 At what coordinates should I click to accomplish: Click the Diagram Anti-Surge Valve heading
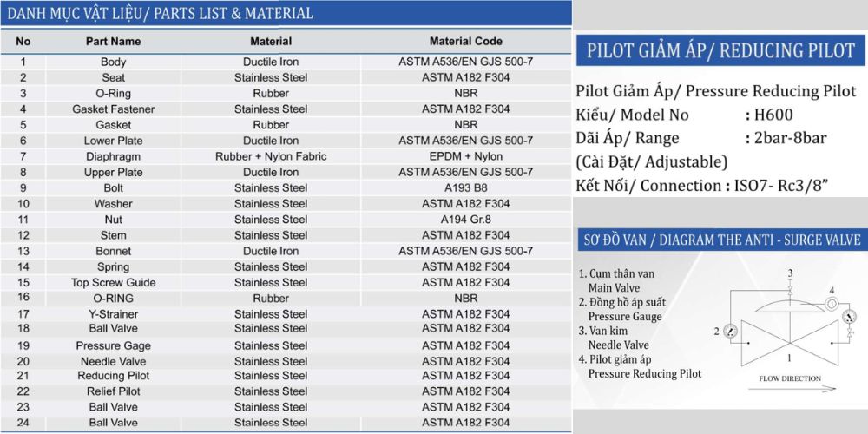(720, 240)
